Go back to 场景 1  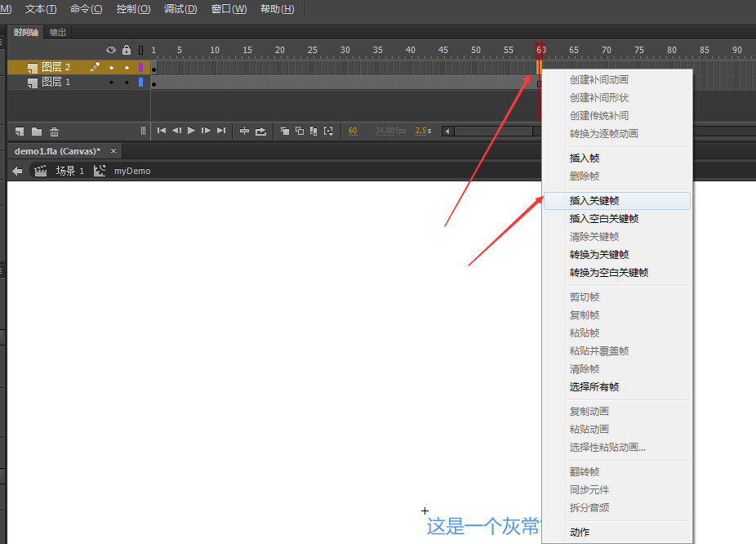(70, 171)
